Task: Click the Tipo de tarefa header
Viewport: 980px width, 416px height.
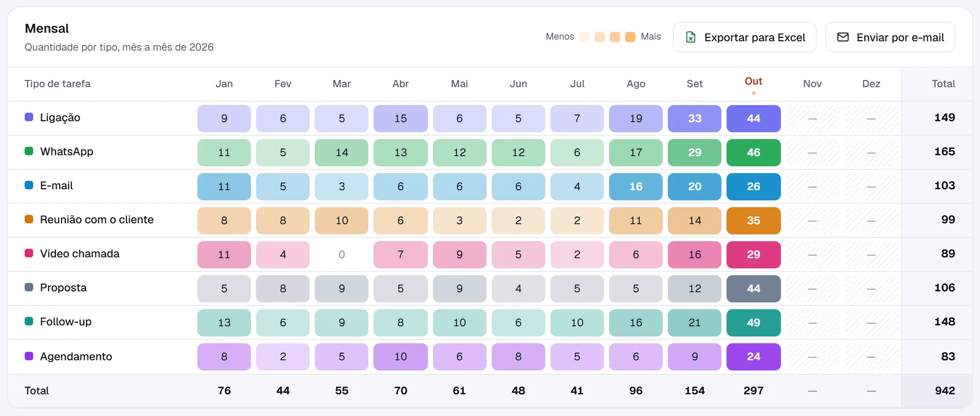Action: click(x=57, y=84)
